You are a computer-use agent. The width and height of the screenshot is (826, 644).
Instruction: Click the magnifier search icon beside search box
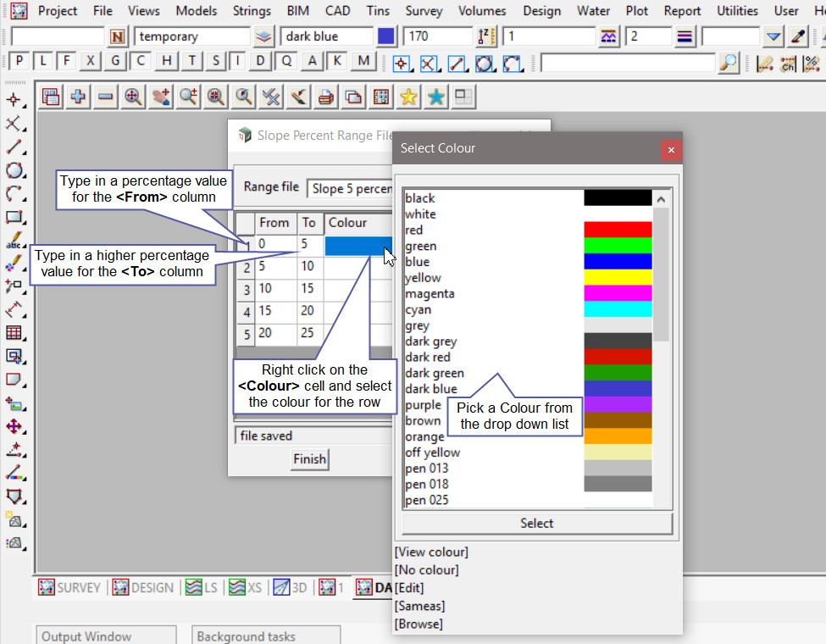click(x=728, y=63)
